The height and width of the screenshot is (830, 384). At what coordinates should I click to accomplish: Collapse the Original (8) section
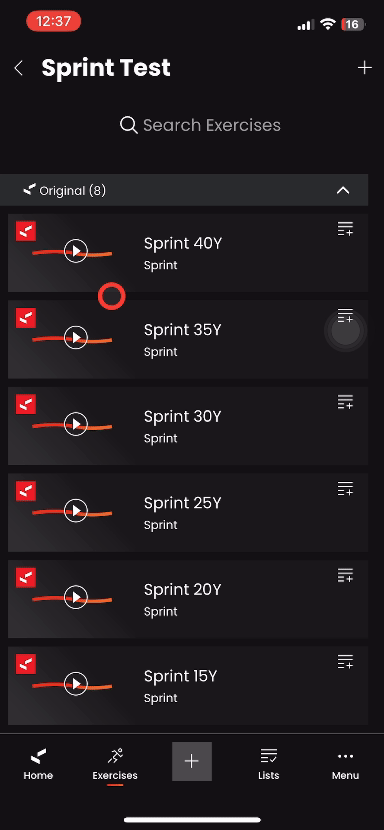343,191
